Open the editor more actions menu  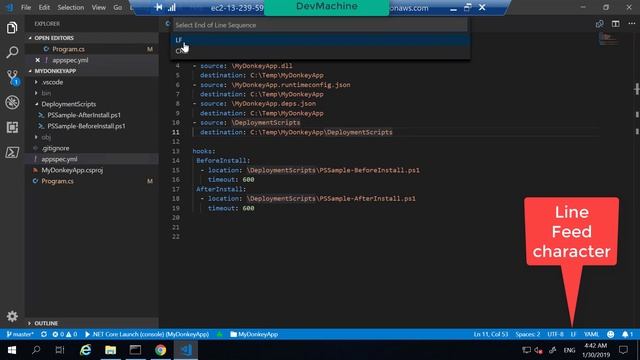pyautogui.click(x=631, y=24)
